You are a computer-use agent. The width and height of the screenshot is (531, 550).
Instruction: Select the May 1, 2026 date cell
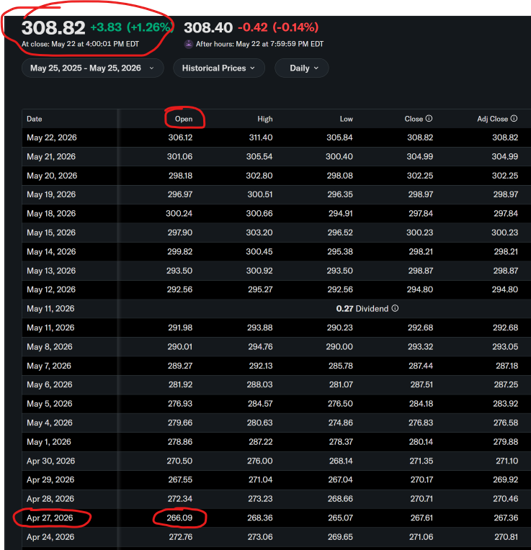[49, 442]
